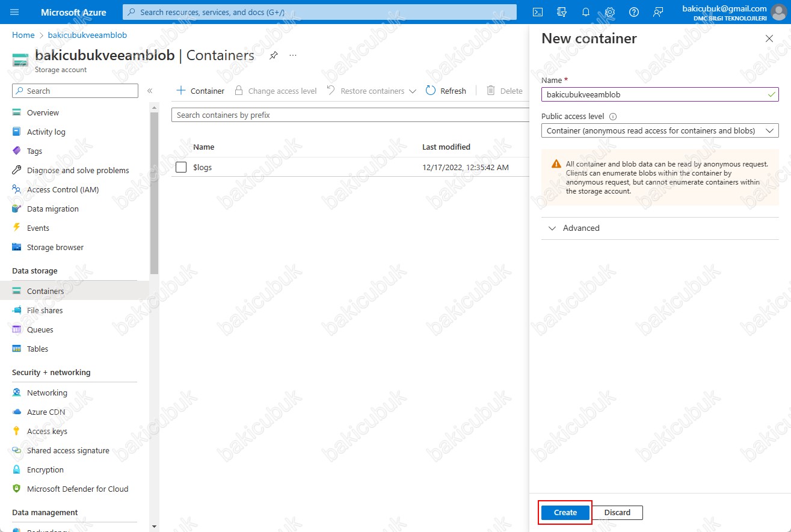Click the container Name input field
This screenshot has width=791, height=532.
pyautogui.click(x=660, y=94)
